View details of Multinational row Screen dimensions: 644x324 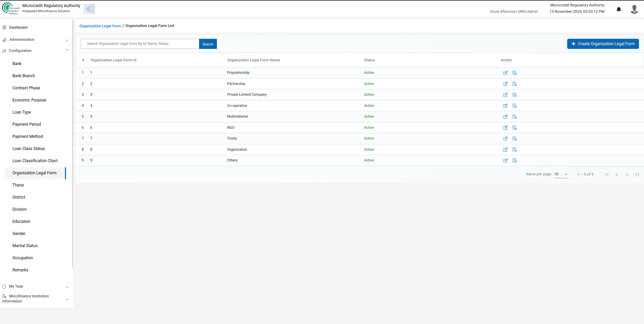tap(514, 117)
